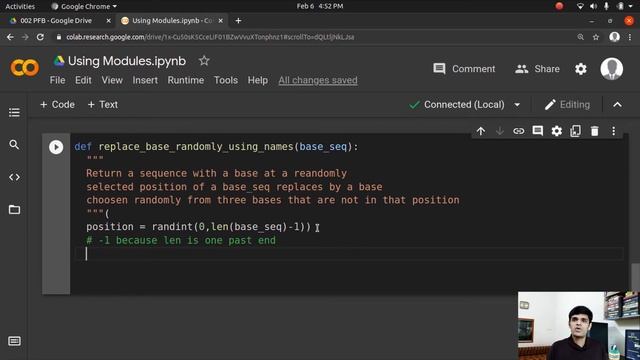Open table of contents sidebar icon
640x360 pixels.
tap(14, 112)
